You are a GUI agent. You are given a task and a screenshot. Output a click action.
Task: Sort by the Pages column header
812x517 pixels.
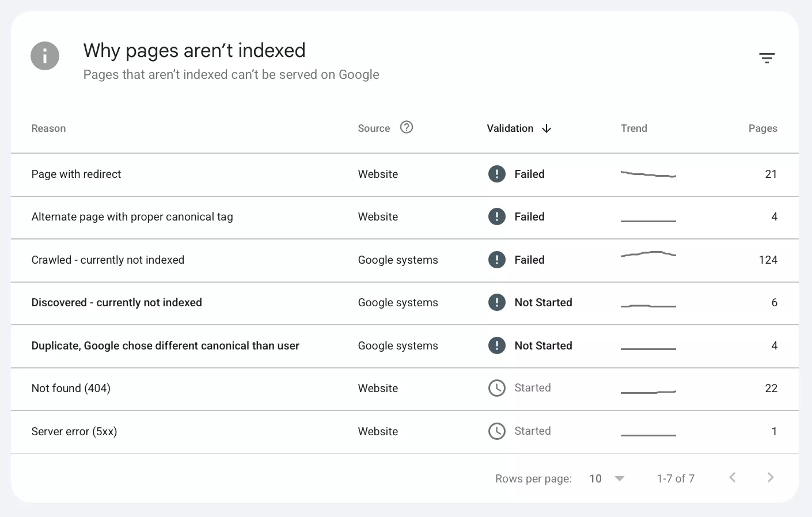[762, 128]
